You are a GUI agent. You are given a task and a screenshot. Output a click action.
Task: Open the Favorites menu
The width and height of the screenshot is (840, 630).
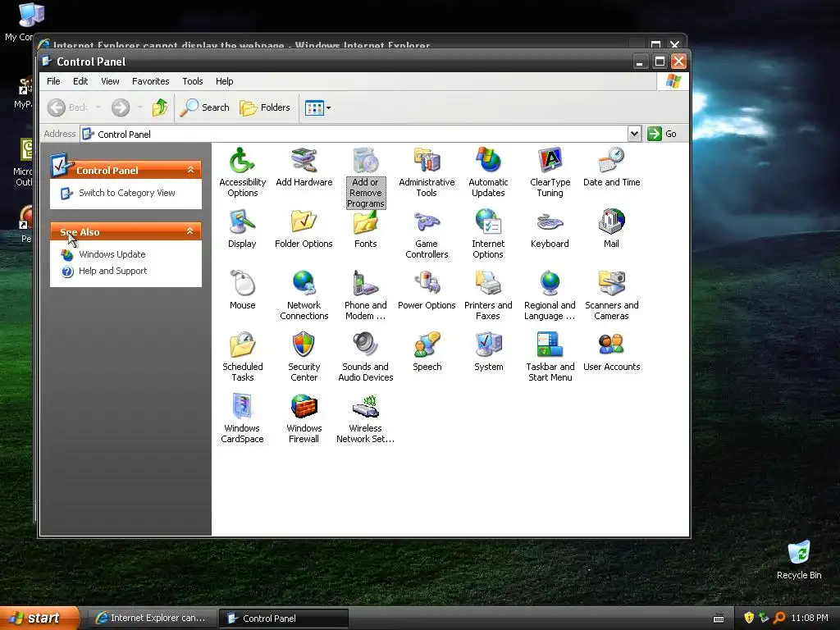(x=151, y=81)
